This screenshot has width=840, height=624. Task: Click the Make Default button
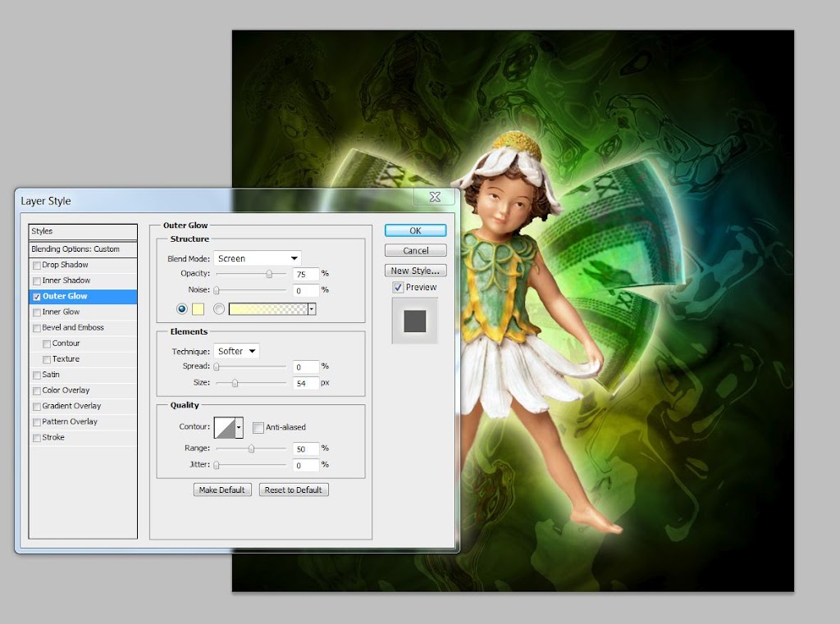pos(221,490)
